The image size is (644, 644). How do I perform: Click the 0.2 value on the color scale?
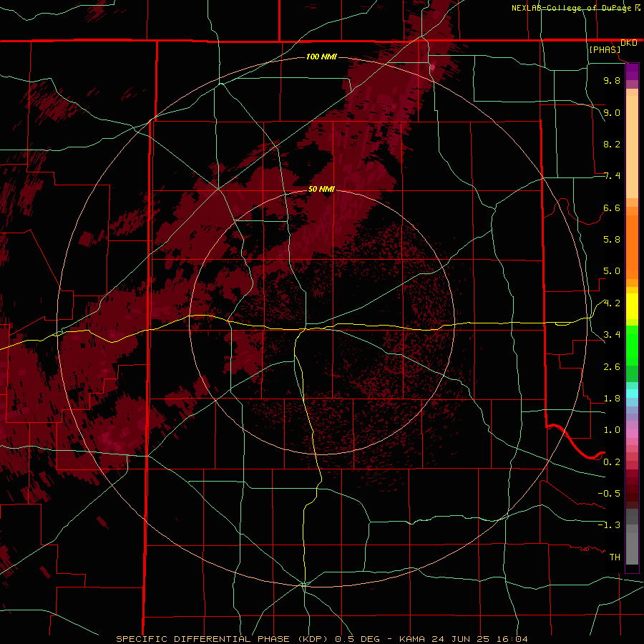pyautogui.click(x=612, y=462)
